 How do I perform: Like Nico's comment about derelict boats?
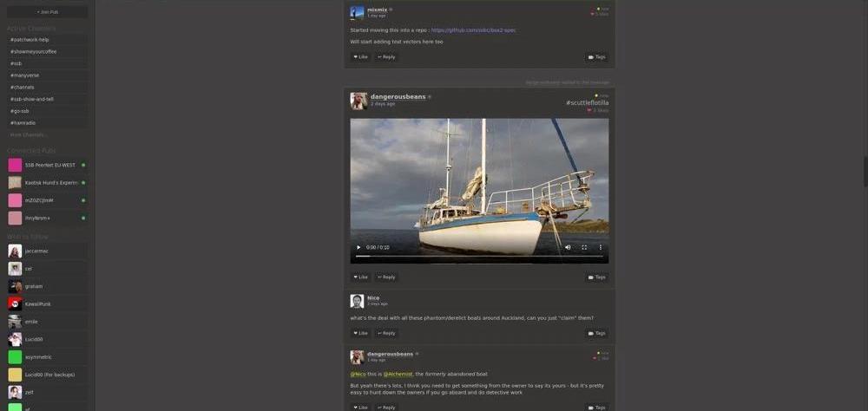[x=360, y=333]
